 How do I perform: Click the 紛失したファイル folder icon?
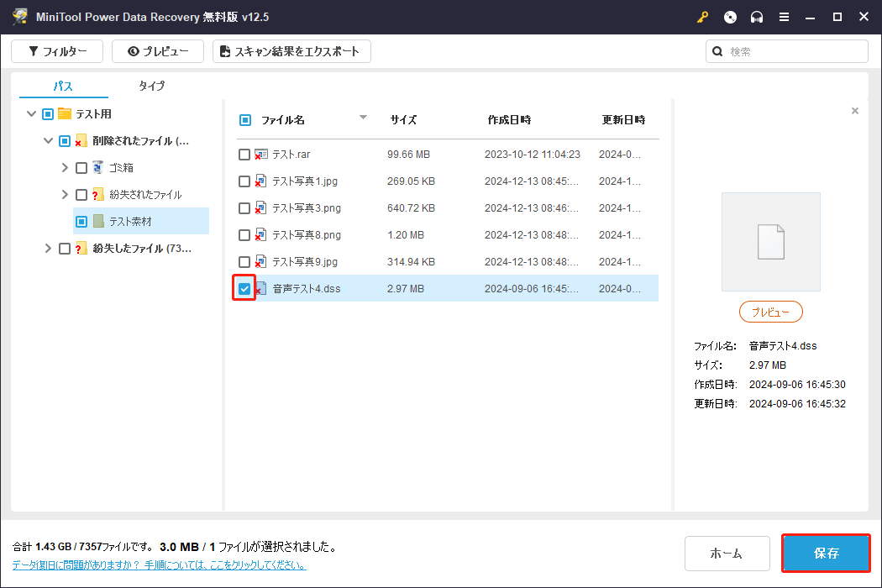pyautogui.click(x=81, y=248)
